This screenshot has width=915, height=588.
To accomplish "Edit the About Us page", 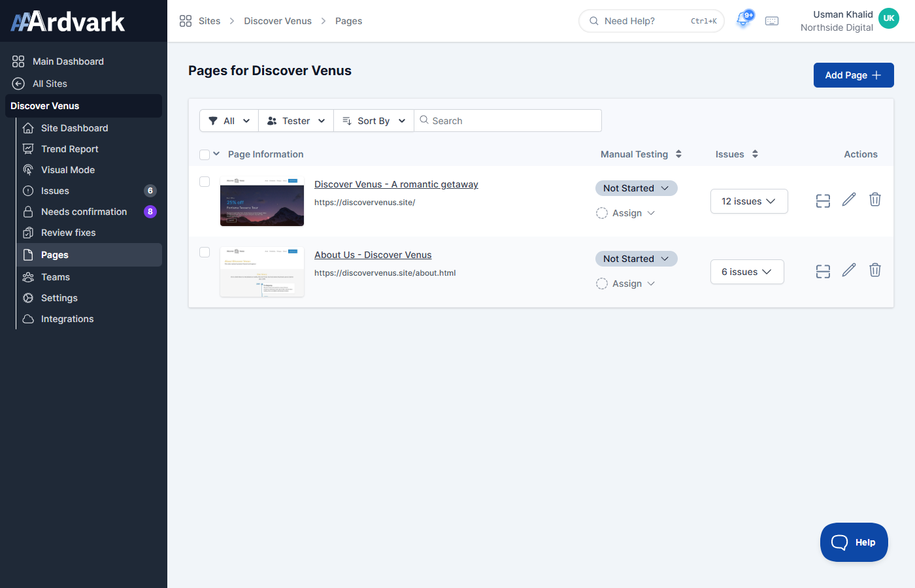I will click(x=849, y=270).
